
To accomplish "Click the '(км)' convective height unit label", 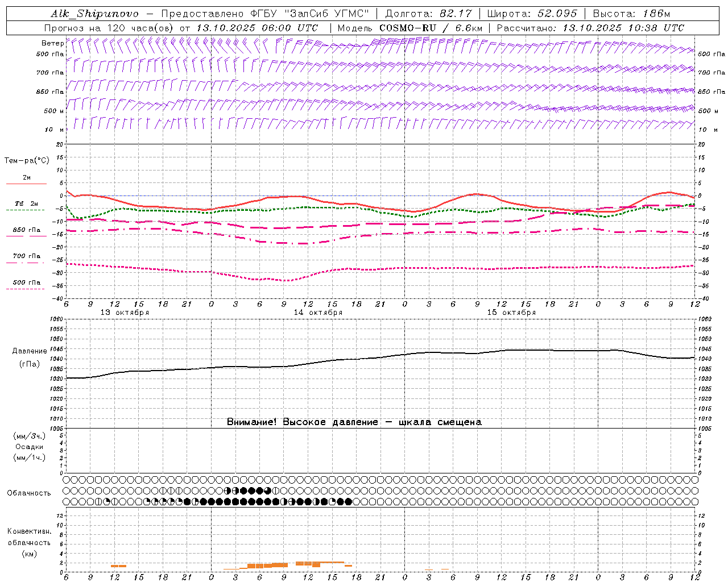I will (29, 554).
